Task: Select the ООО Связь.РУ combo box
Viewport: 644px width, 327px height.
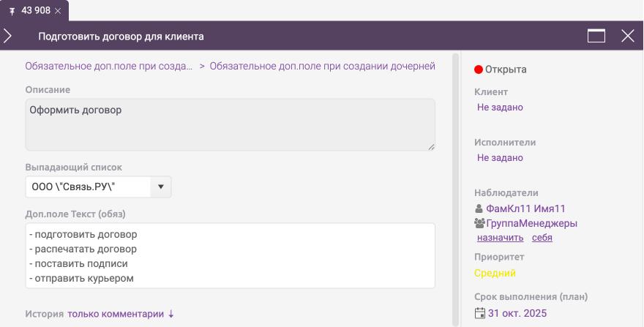Action: [88, 187]
